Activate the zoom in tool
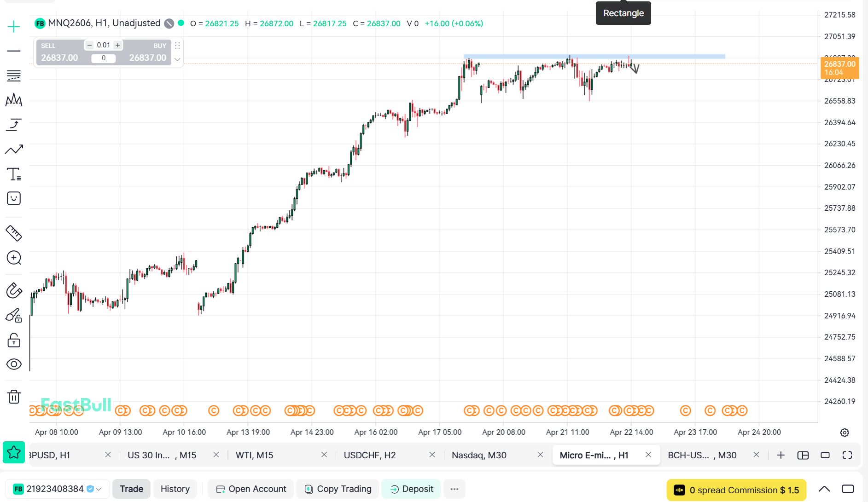Viewport: 868px width, 502px height. (x=14, y=258)
